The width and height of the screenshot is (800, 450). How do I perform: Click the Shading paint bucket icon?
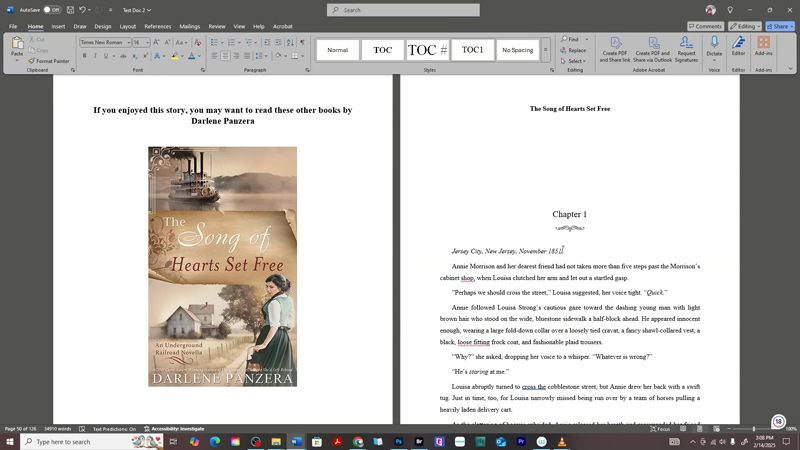pyautogui.click(x=278, y=56)
